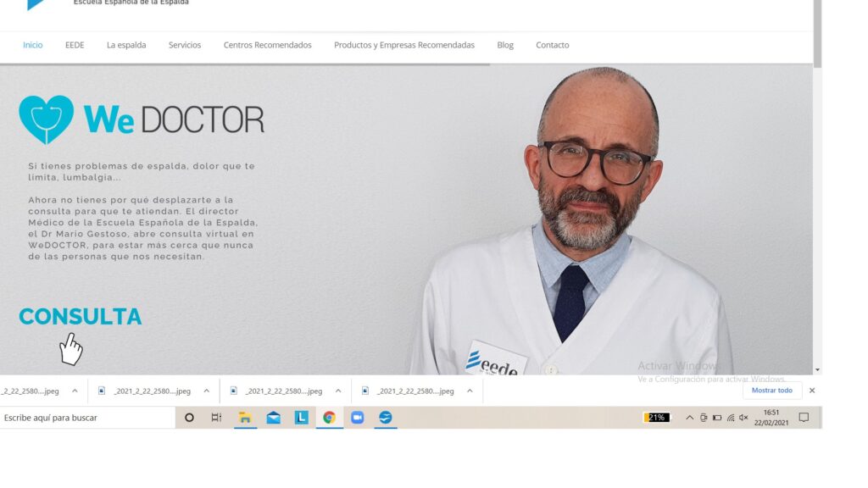Select the Blog navigation item
Screen dimensions: 868x488
[505, 45]
